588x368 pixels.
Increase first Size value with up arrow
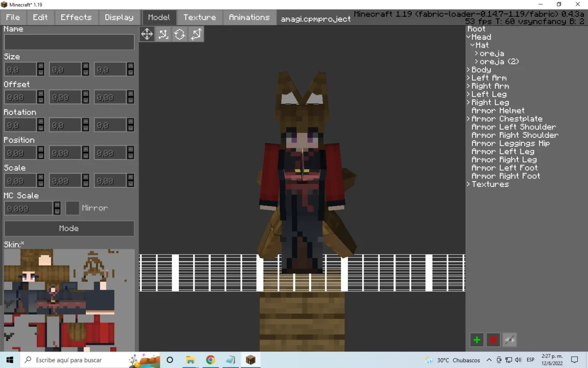point(41,66)
